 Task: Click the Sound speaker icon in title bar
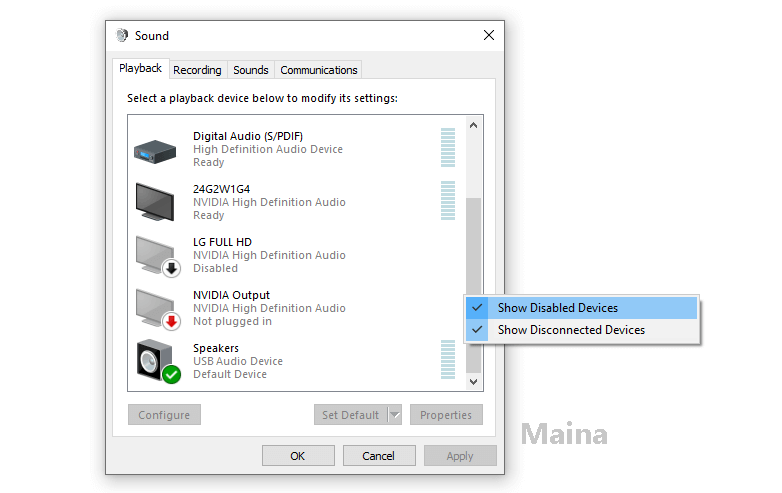point(122,35)
